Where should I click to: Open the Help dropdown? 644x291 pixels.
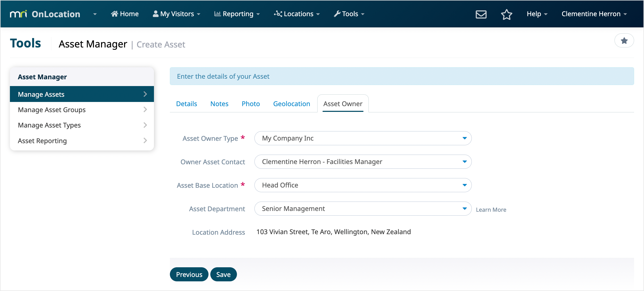coord(537,14)
